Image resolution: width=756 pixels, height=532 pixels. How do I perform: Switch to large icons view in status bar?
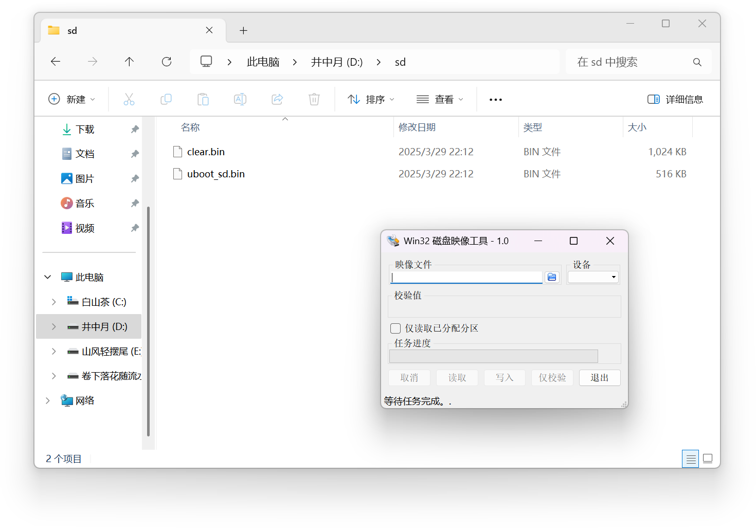(708, 458)
